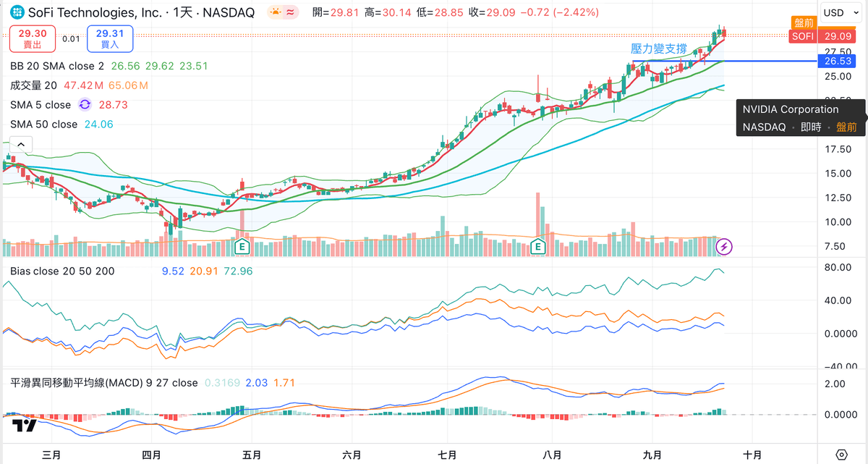Click the 十月 label on time axis
This screenshot has height=464, width=868.
(752, 455)
